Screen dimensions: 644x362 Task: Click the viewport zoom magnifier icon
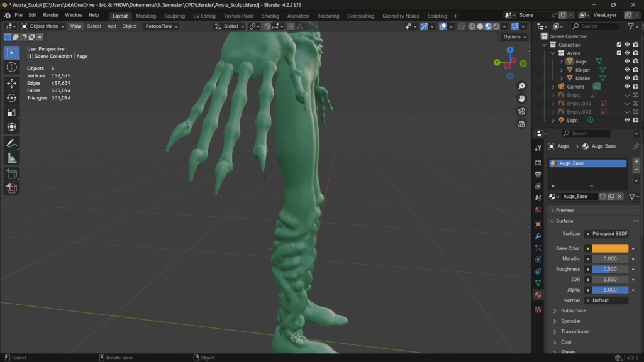(521, 86)
